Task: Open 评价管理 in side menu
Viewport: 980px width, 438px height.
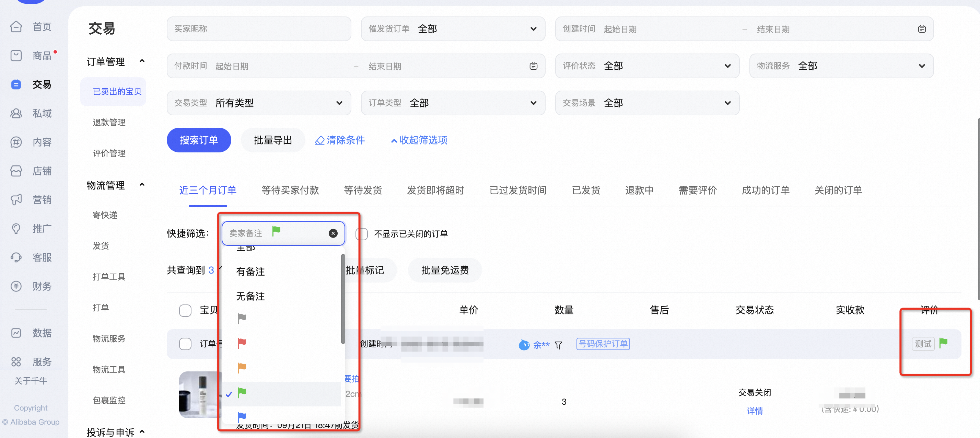Action: pyautogui.click(x=109, y=153)
